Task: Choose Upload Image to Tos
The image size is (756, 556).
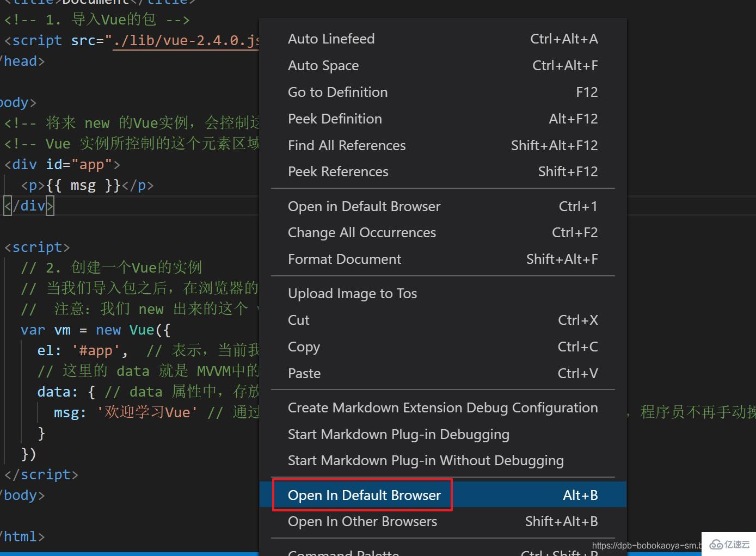Action: 443,293
